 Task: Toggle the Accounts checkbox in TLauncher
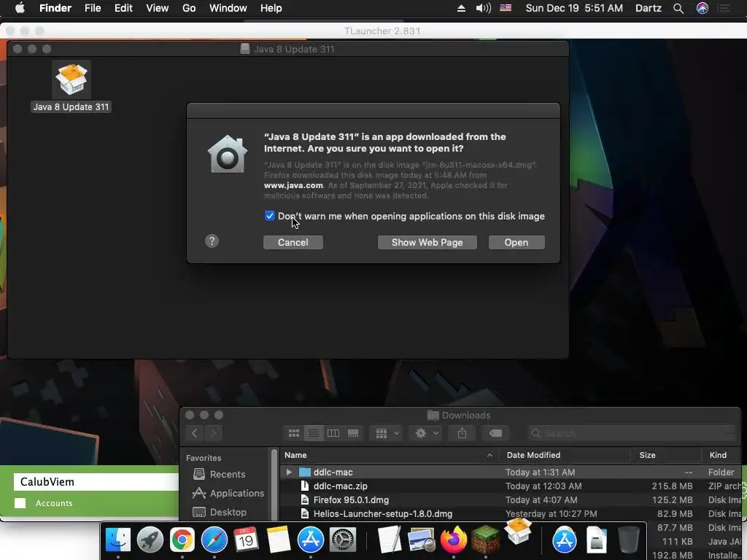click(20, 503)
